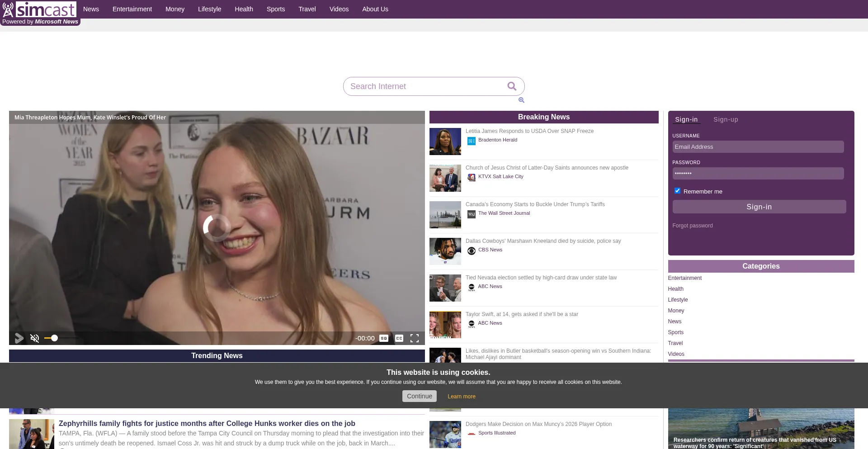Click the Email Address username field

pos(758,147)
